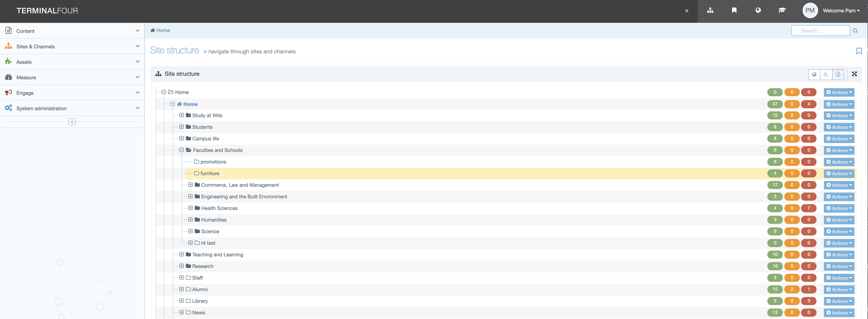Click home icon in breadcrumb

[153, 30]
